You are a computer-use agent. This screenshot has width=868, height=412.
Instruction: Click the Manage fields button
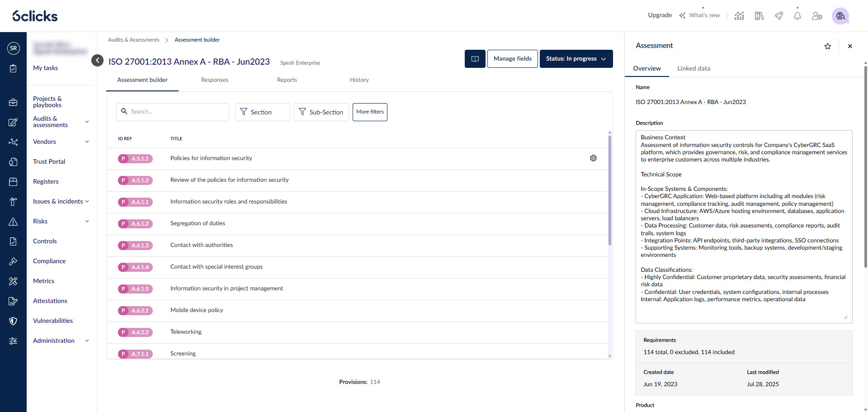click(512, 59)
